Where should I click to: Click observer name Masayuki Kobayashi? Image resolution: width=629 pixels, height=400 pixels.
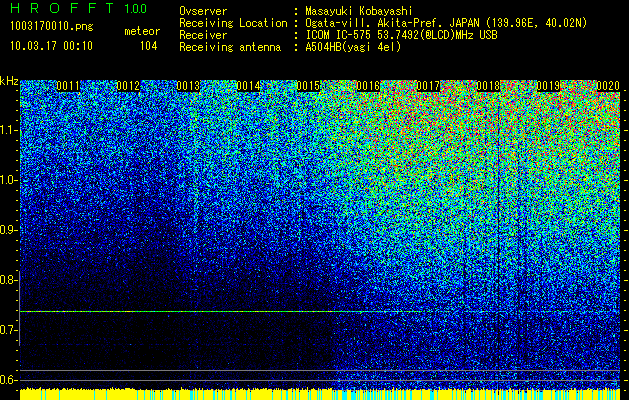[359, 12]
